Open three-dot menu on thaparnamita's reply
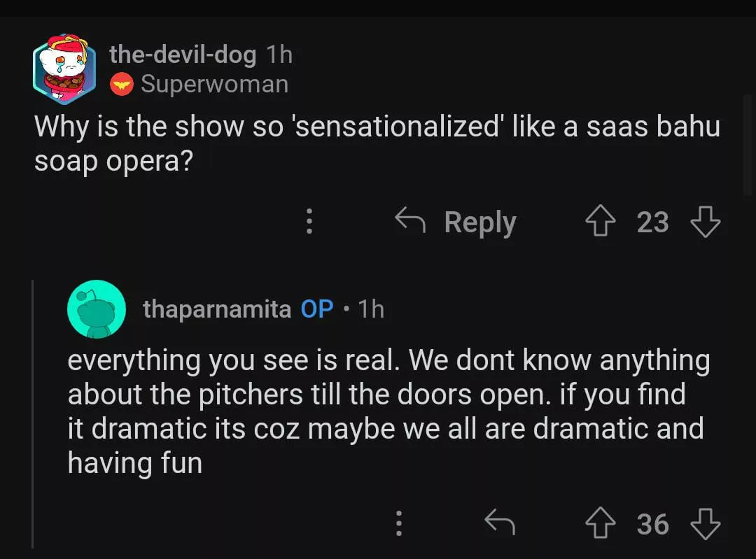The width and height of the screenshot is (756, 559). 398,523
